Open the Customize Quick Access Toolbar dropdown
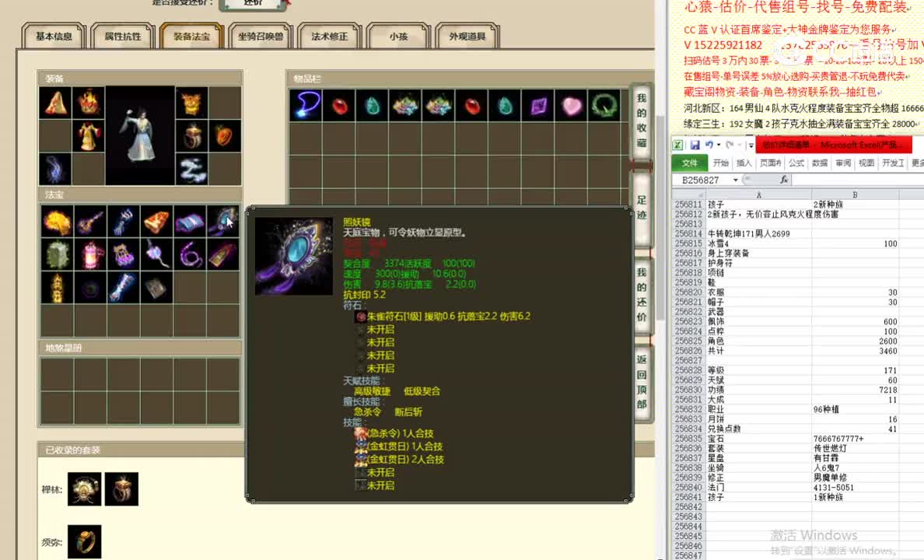Screen dimensions: 924x560 750,145
